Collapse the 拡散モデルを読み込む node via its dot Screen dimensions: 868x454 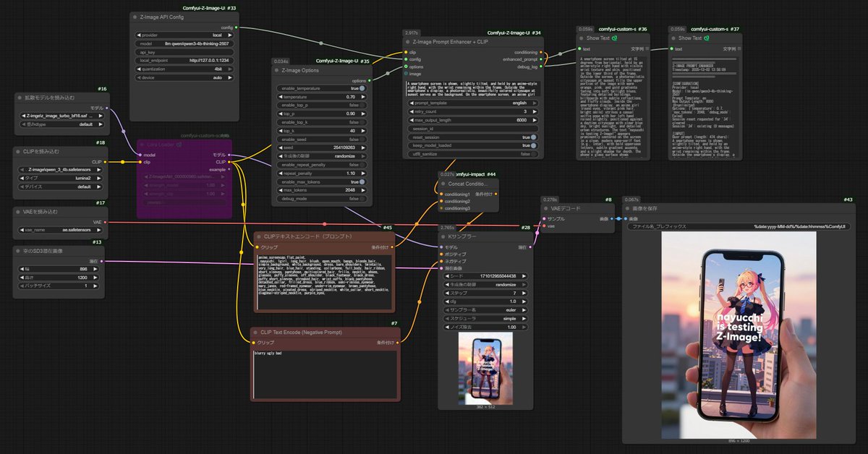tap(20, 97)
